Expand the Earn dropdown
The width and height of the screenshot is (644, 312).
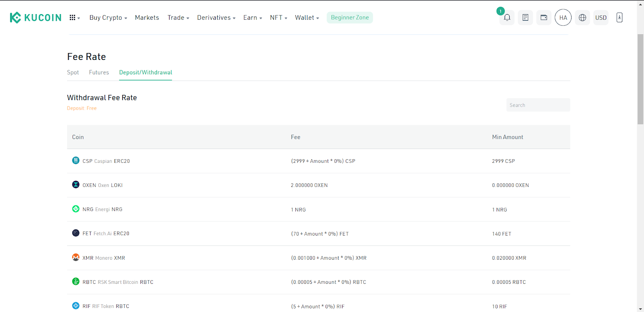(x=253, y=18)
